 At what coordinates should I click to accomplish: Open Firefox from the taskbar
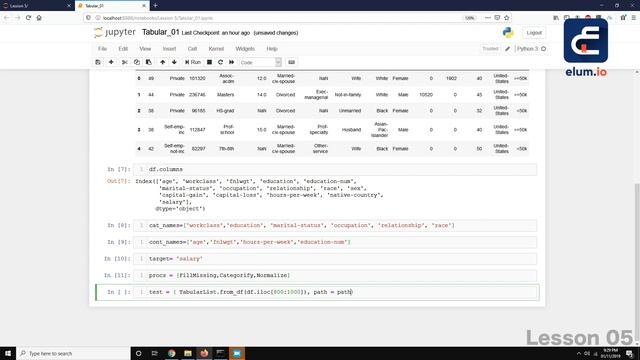pos(204,353)
